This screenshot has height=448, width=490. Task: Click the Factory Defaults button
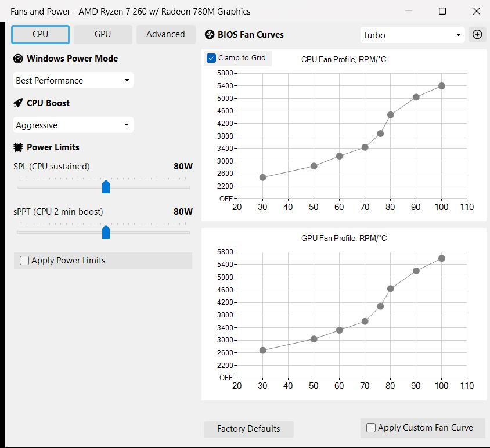point(248,429)
